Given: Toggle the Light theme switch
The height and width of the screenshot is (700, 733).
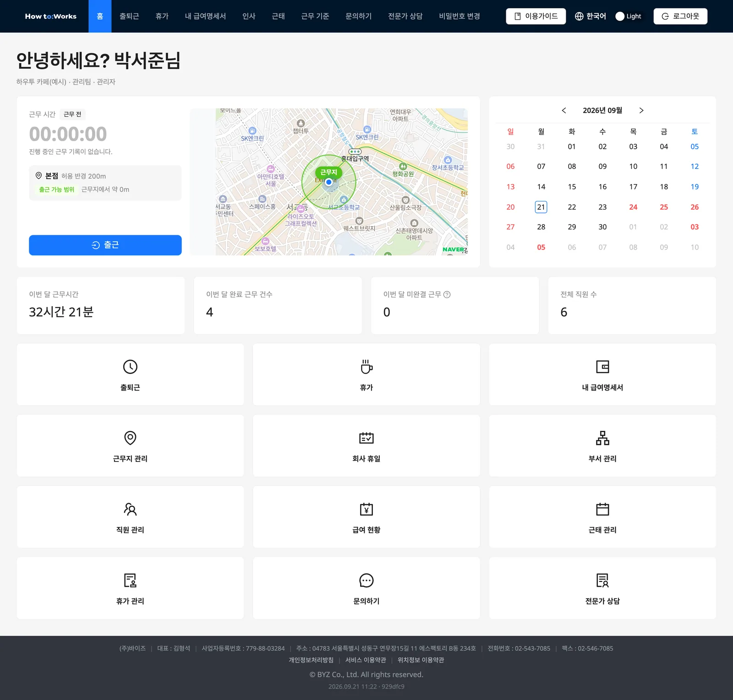Looking at the screenshot, I should (x=628, y=16).
